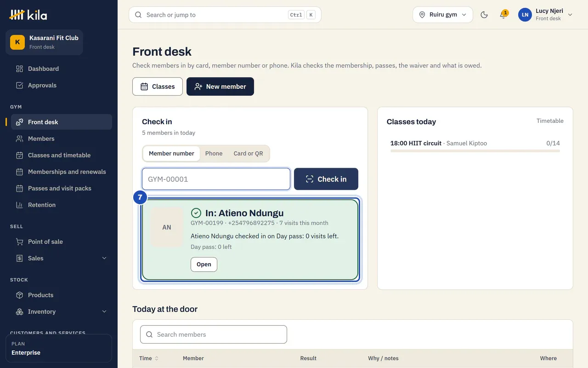Click the Inventory boxes icon
Screen dimensions: 588x368
tap(19, 311)
